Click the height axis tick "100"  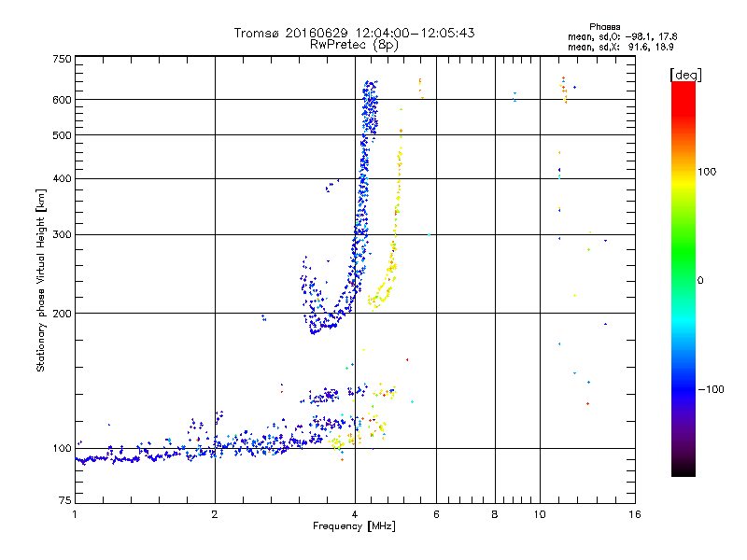[62, 449]
